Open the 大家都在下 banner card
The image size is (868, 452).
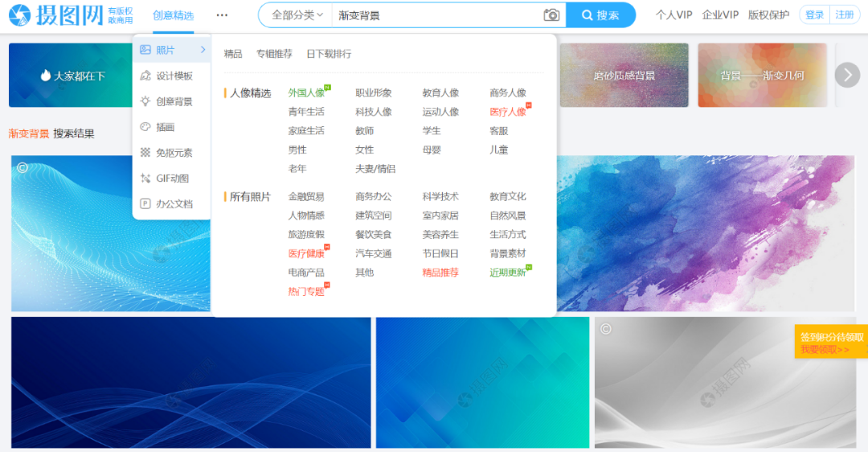pos(70,75)
